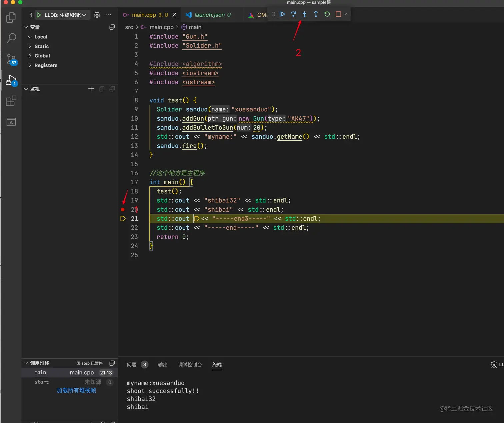Toggle the breakpoint on line 20
The height and width of the screenshot is (423, 504).
[123, 210]
